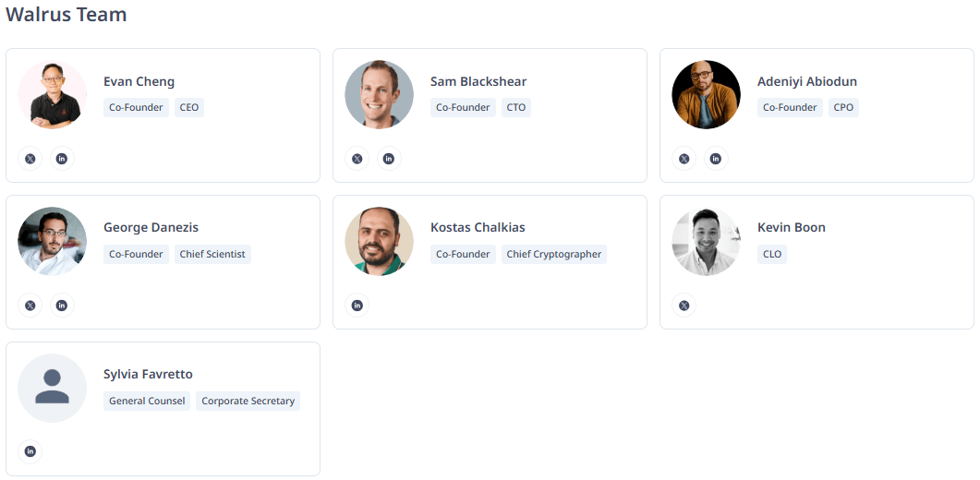Open Sam Blackshear's X profile icon
This screenshot has height=480, width=980.
357,159
